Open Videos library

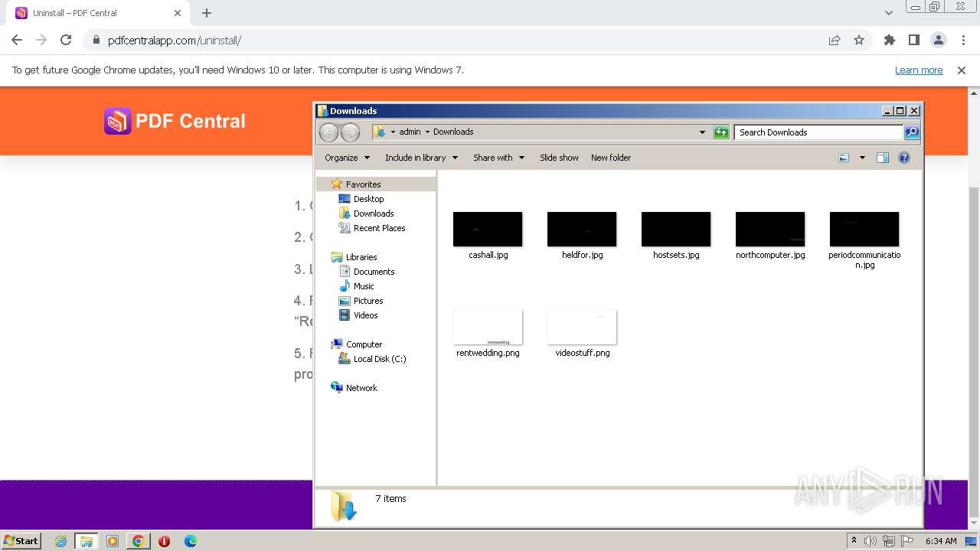pos(358,315)
